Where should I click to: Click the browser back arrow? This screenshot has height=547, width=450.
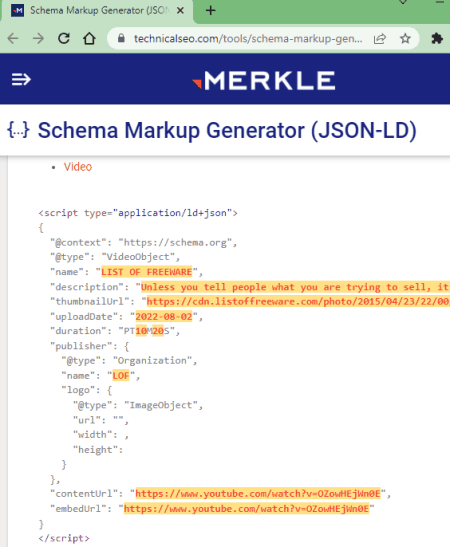click(x=13, y=38)
